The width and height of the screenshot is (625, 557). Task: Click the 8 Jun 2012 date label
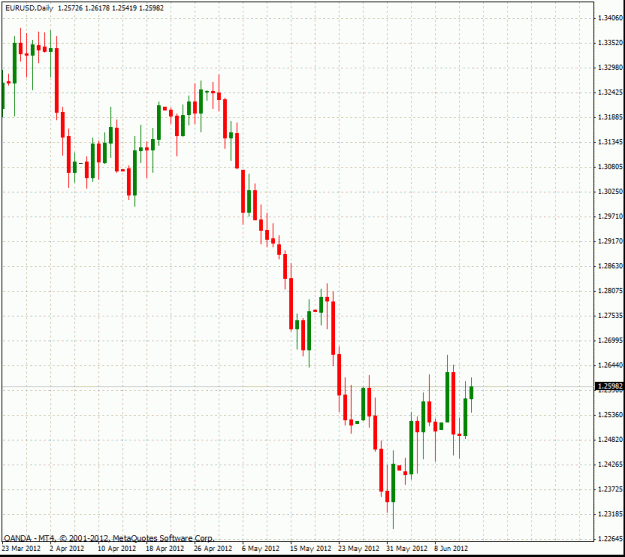[451, 548]
